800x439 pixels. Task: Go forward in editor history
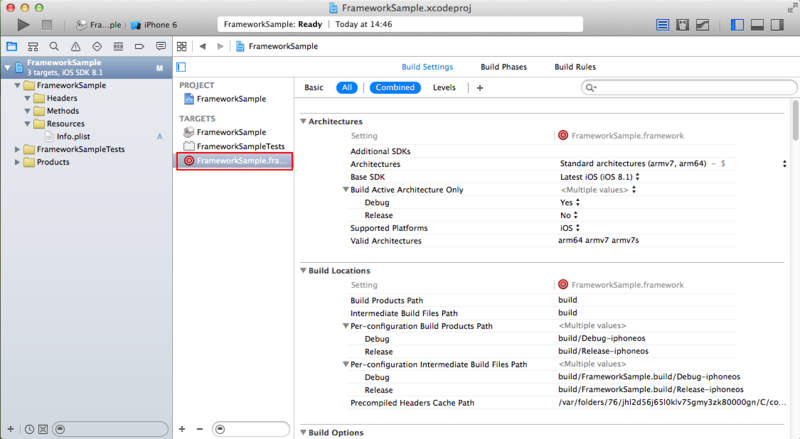click(220, 46)
